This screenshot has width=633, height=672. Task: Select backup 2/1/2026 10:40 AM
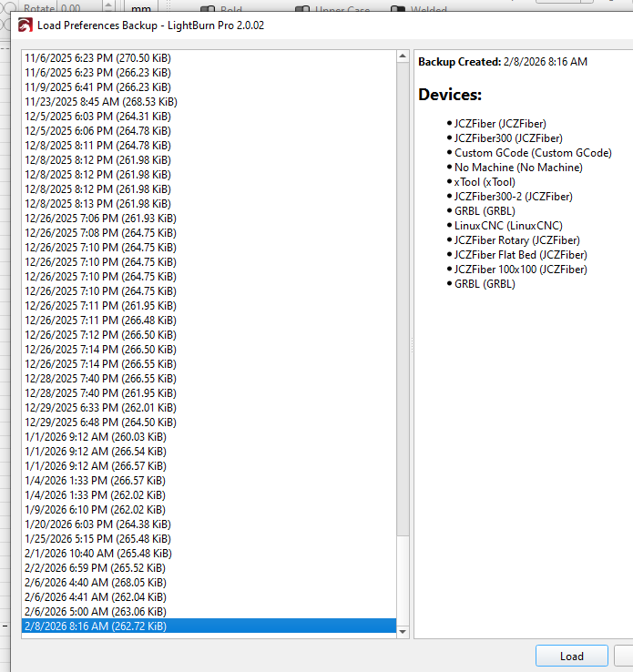(209, 554)
